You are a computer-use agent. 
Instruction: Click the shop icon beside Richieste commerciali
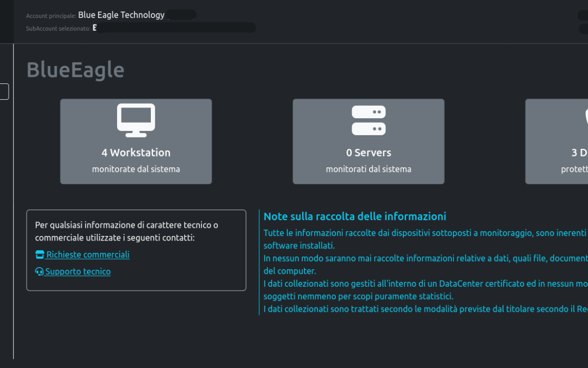click(40, 255)
